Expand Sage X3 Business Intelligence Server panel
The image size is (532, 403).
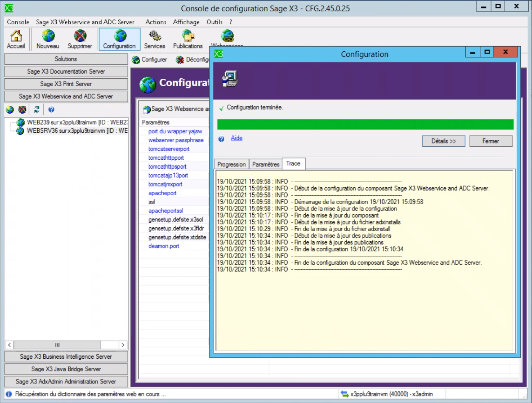click(x=66, y=357)
